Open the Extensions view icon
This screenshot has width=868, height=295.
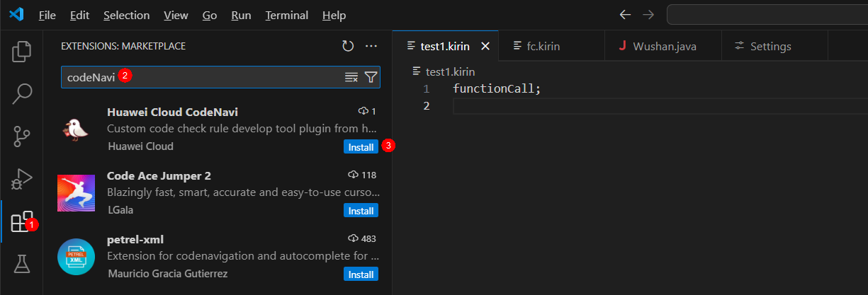click(x=22, y=221)
